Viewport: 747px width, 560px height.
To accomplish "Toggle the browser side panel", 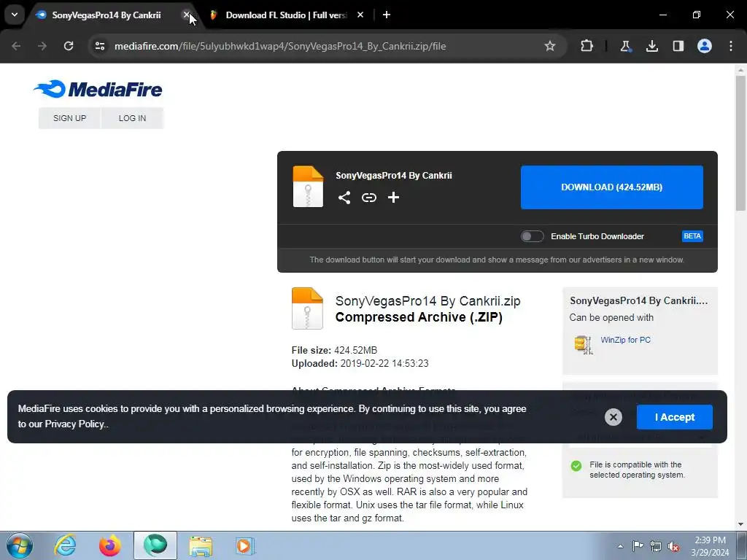I will click(678, 46).
